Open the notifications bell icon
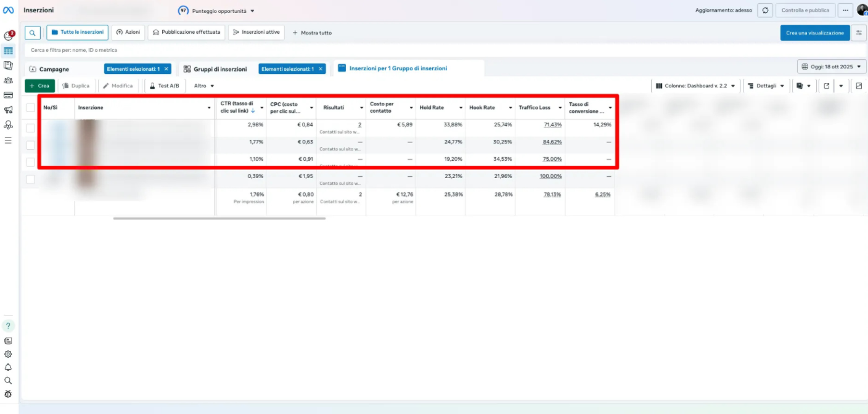 pyautogui.click(x=8, y=368)
